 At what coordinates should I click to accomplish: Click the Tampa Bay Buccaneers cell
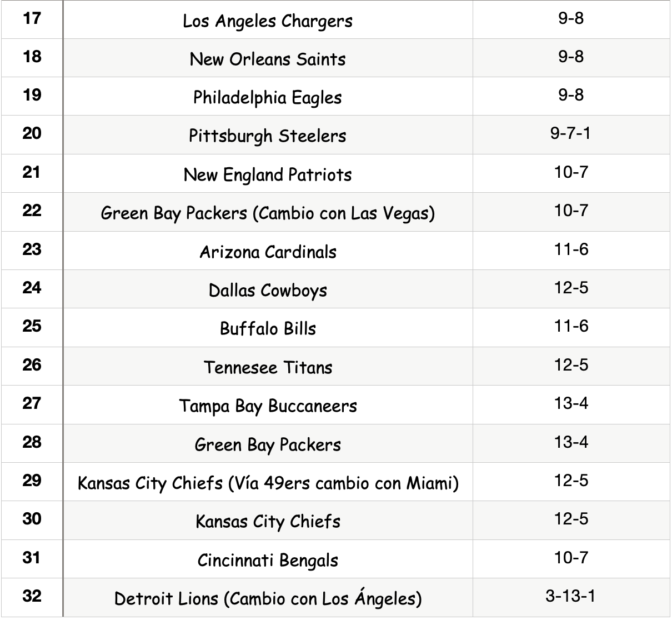tap(268, 406)
